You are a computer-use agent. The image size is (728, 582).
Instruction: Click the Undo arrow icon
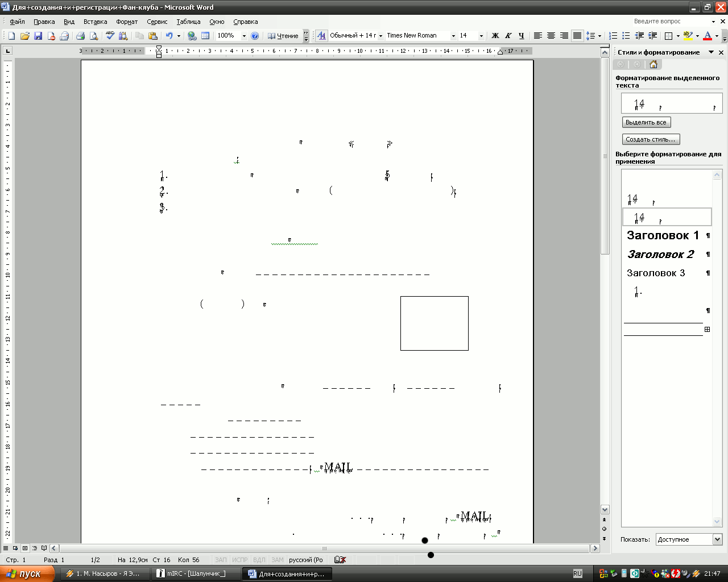coord(169,36)
